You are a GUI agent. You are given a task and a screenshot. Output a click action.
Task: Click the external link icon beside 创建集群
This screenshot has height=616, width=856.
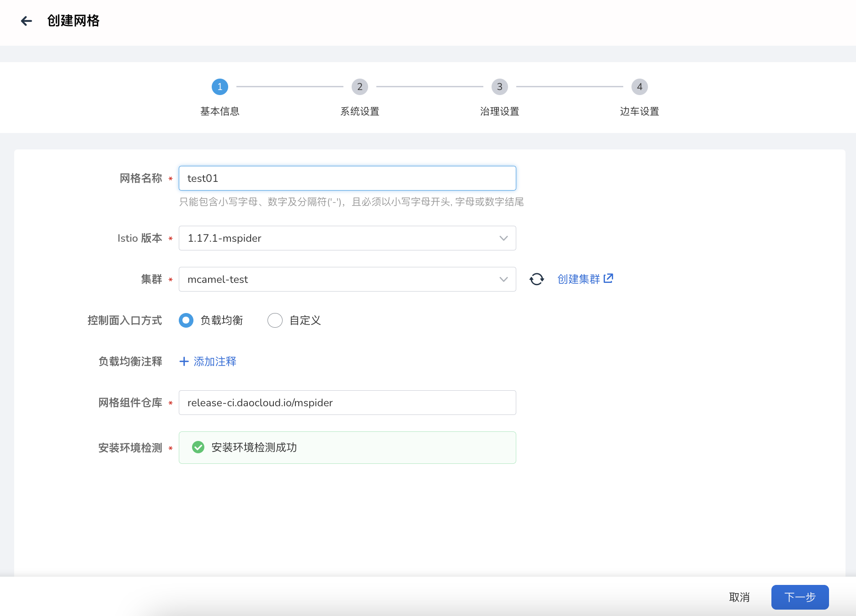[609, 278]
